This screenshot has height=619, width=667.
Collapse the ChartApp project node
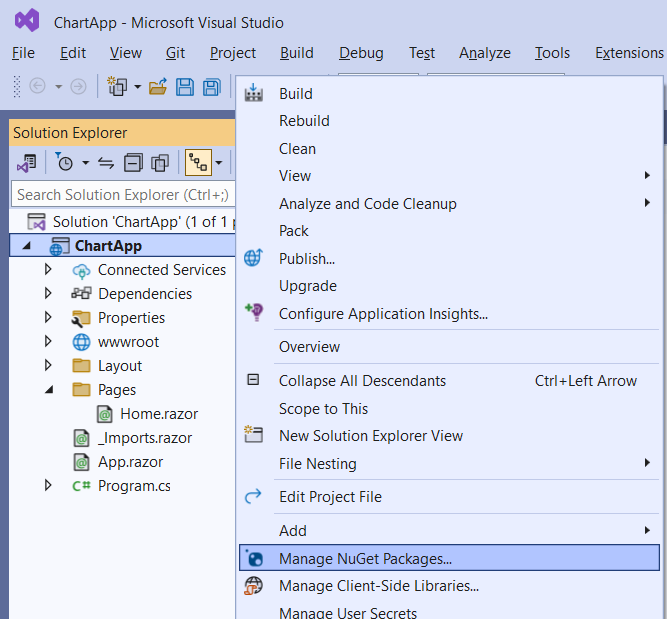[x=27, y=245]
